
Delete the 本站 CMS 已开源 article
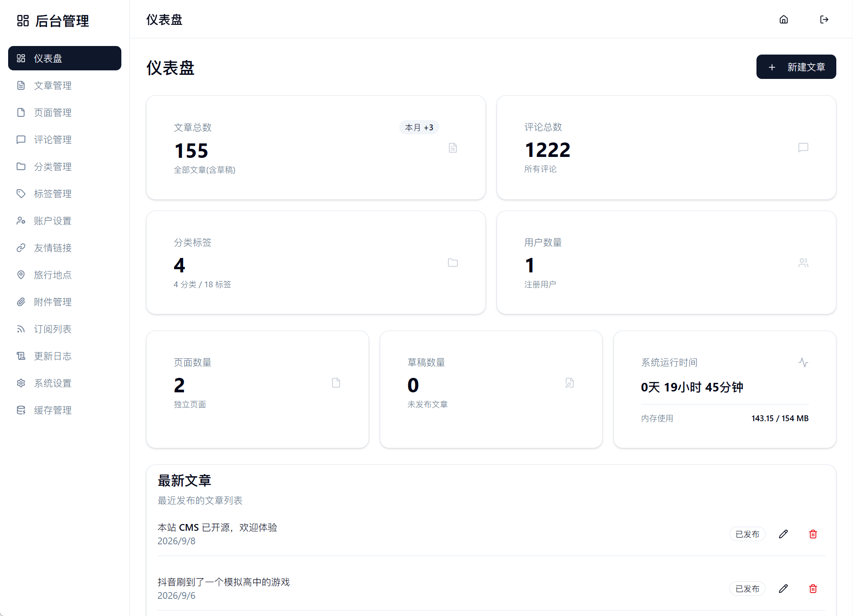click(813, 534)
